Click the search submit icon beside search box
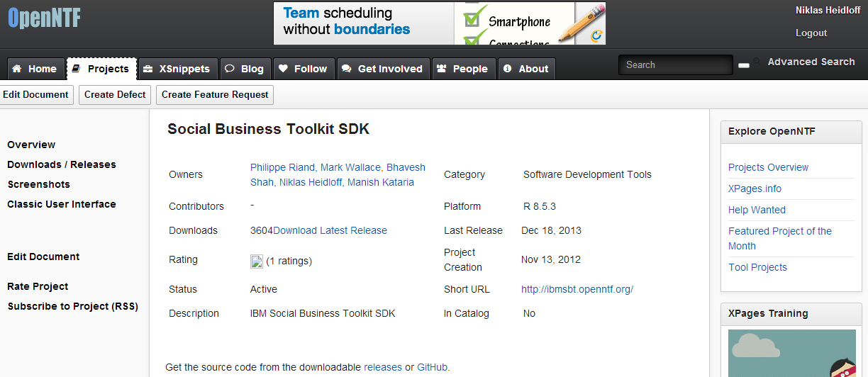This screenshot has height=377, width=868. (x=744, y=65)
